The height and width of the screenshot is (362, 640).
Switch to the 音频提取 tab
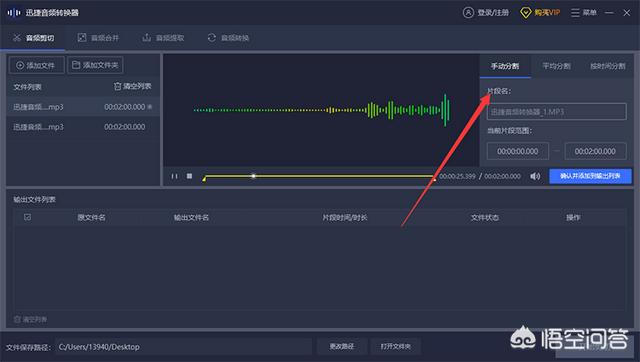pyautogui.click(x=163, y=38)
